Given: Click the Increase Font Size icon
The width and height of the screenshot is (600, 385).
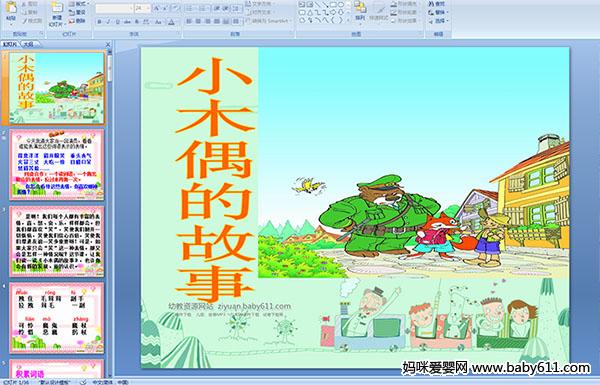Looking at the screenshot, I should [x=157, y=8].
